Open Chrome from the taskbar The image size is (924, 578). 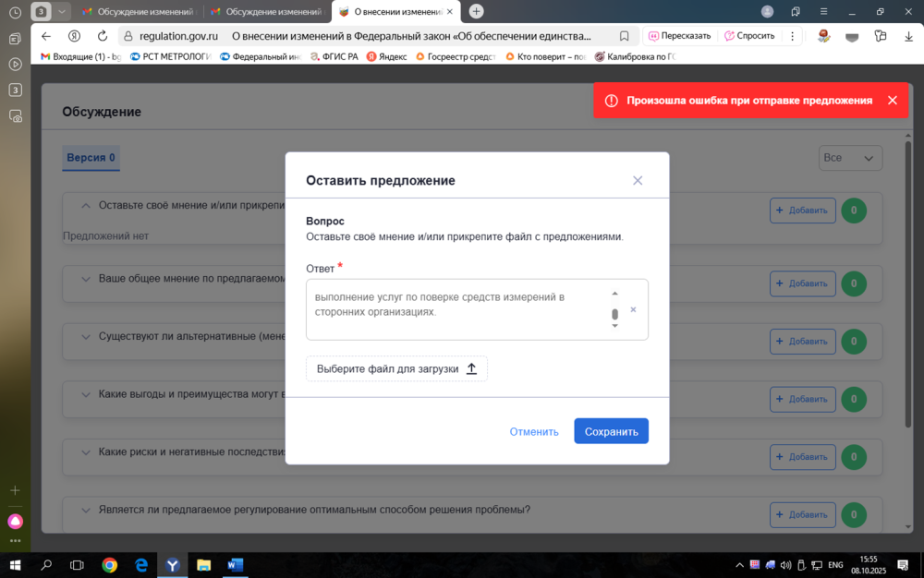pos(109,564)
